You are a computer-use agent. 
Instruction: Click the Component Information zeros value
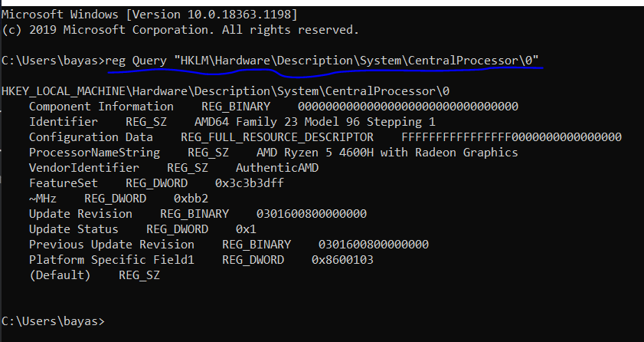click(408, 107)
